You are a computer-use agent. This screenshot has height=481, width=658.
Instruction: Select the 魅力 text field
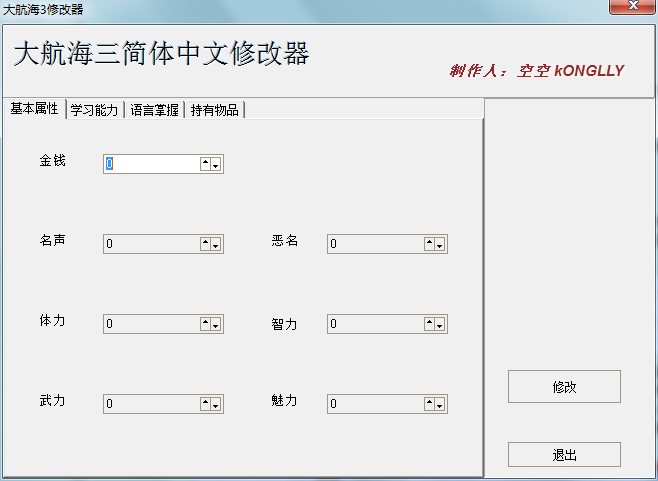click(x=374, y=404)
